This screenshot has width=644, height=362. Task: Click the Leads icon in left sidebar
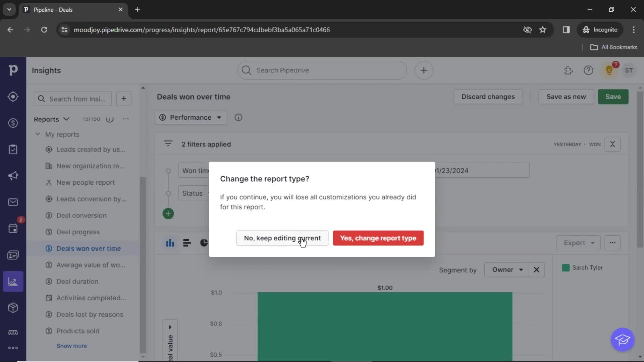point(13,97)
